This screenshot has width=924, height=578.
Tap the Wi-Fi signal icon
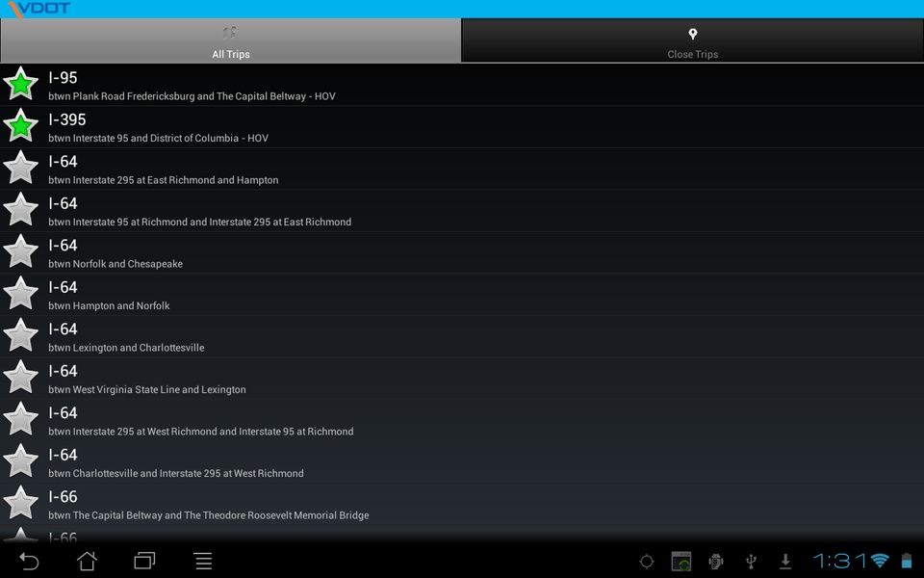point(880,561)
